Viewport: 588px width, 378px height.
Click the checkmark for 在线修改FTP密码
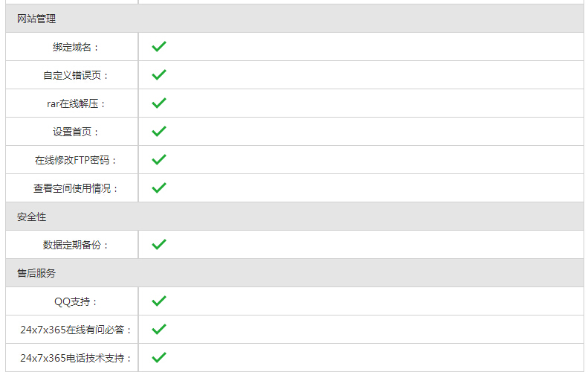(x=158, y=159)
